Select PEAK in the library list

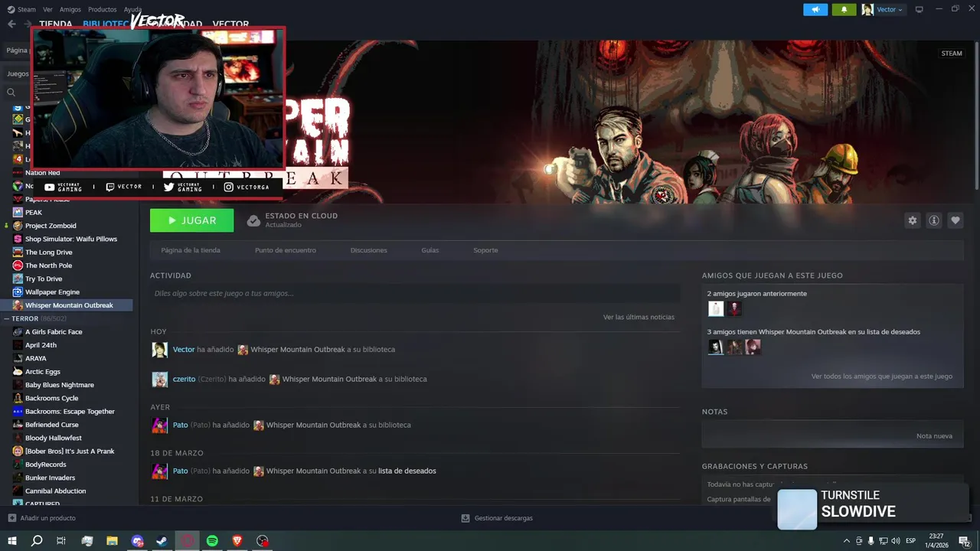point(34,213)
